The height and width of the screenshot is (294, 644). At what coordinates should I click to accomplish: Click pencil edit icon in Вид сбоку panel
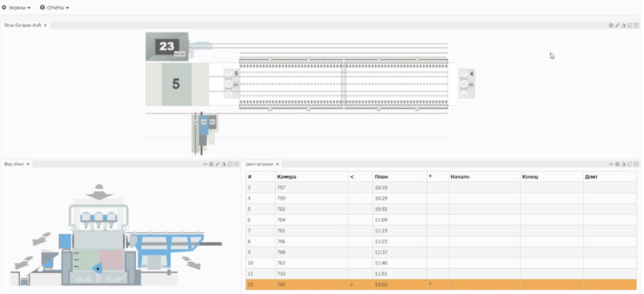217,164
